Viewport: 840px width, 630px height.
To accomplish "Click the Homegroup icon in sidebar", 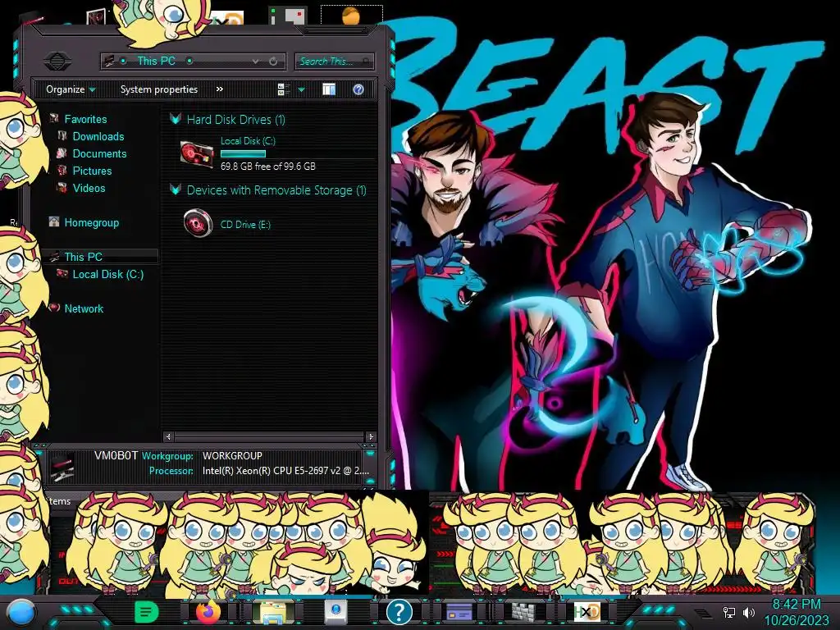I will [53, 221].
